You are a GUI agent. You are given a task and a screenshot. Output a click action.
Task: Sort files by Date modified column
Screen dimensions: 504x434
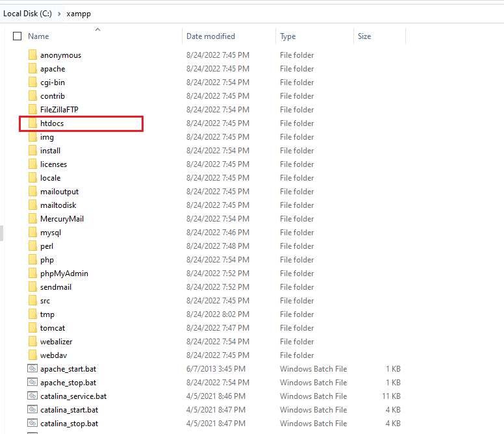(210, 36)
